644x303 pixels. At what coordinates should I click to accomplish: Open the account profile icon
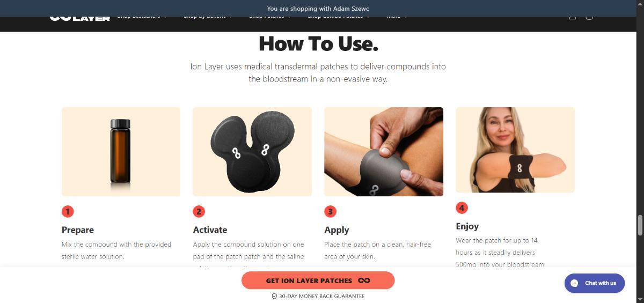click(572, 17)
